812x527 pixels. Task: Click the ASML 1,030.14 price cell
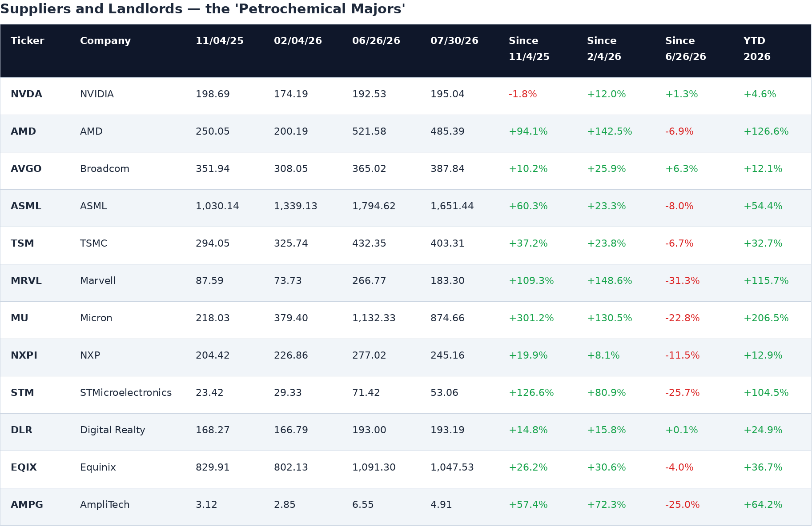tap(217, 206)
